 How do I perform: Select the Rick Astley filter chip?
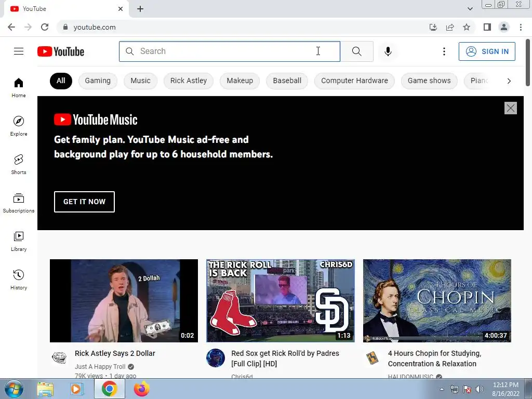[x=189, y=81]
